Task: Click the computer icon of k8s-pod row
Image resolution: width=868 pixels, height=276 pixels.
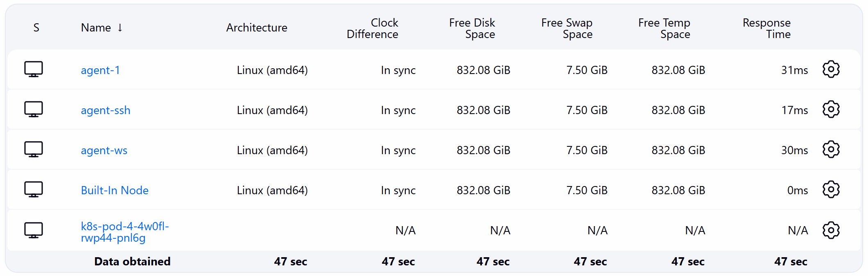Action: point(34,230)
